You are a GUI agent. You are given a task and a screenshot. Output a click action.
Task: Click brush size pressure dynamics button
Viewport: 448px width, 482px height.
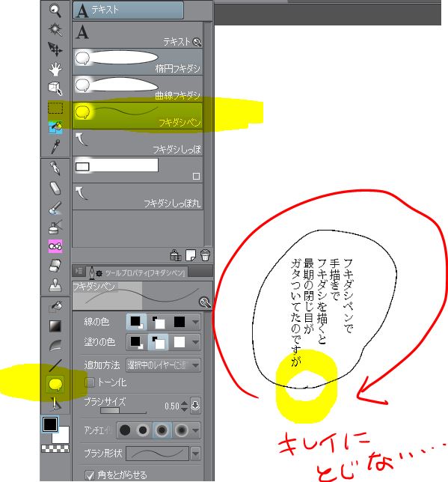[195, 406]
